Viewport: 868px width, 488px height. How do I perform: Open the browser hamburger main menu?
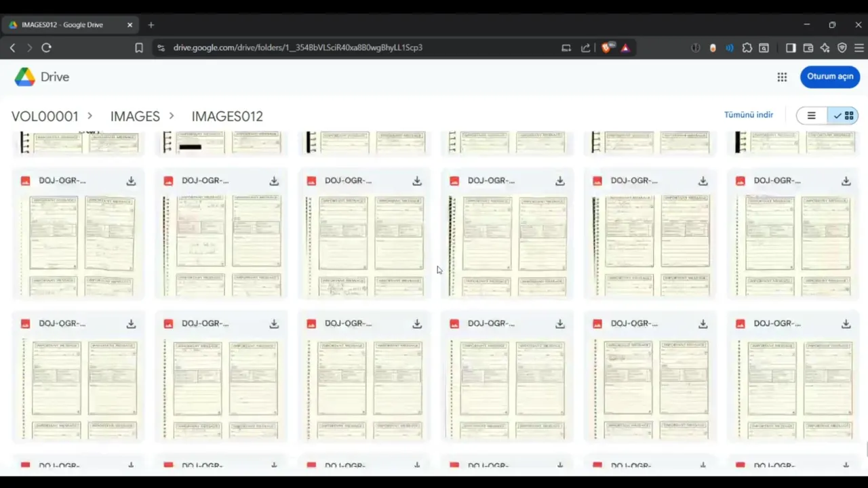859,47
